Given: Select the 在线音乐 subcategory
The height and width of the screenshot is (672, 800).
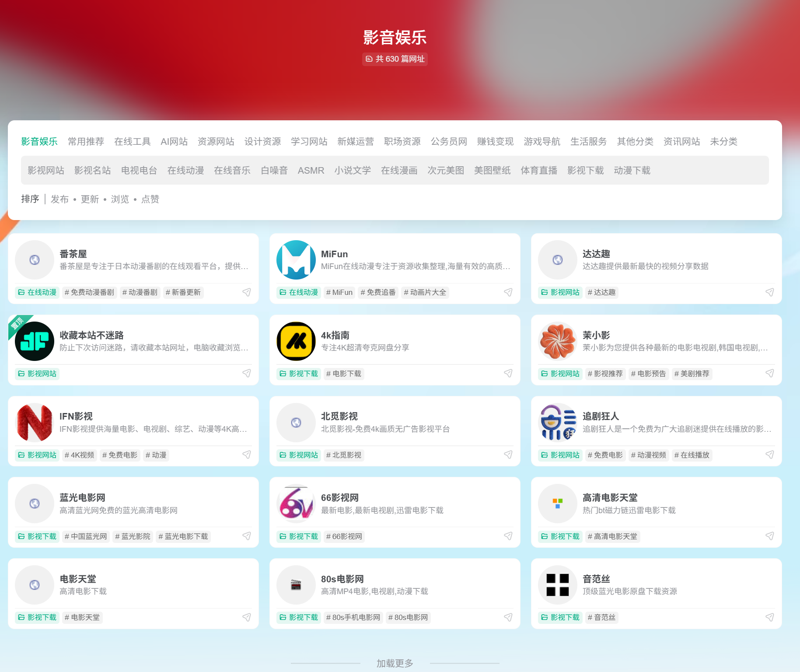Looking at the screenshot, I should click(x=232, y=171).
